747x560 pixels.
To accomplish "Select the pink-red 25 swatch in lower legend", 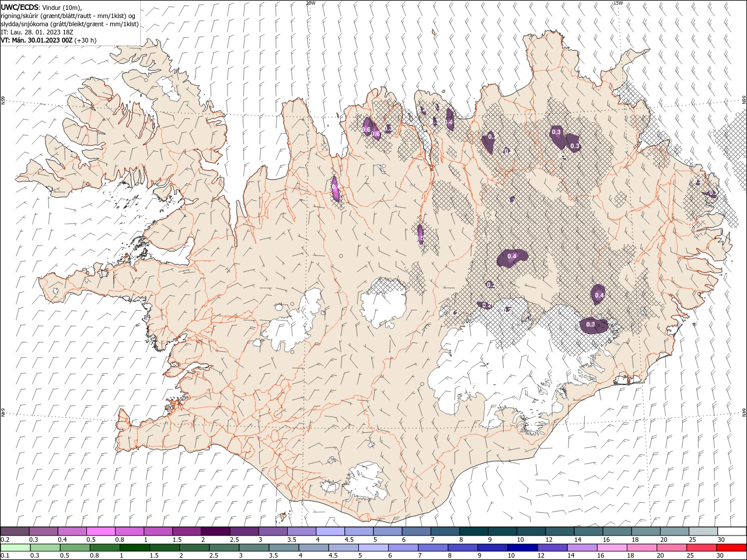I will click(x=702, y=548).
